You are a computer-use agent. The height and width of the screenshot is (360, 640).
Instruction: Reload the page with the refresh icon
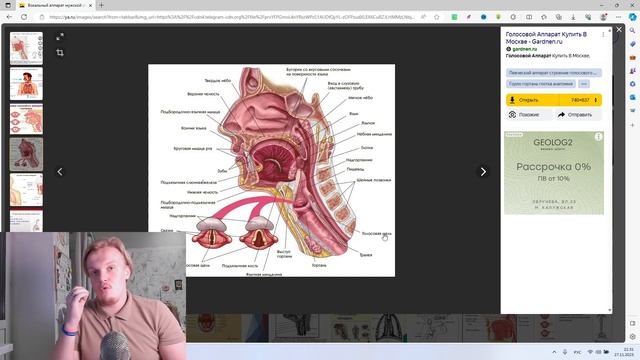coord(24,17)
